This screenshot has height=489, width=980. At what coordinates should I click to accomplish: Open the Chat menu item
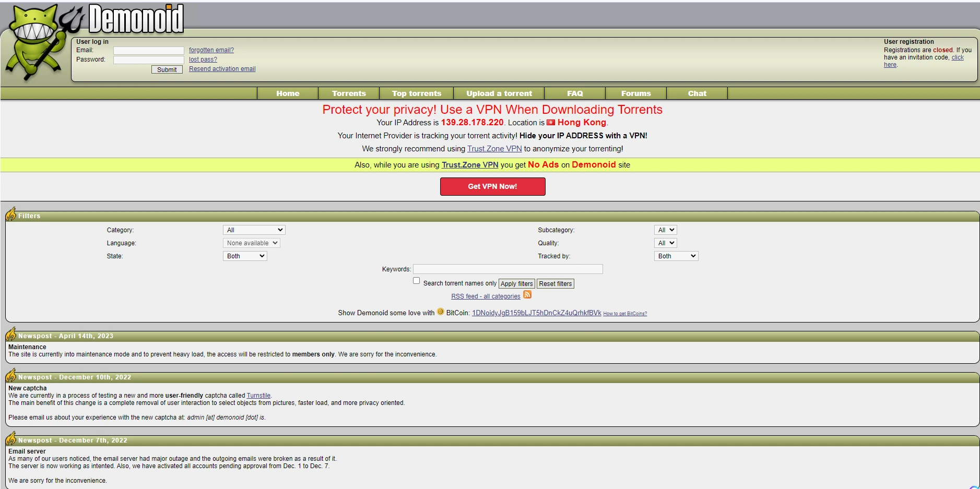pos(697,93)
